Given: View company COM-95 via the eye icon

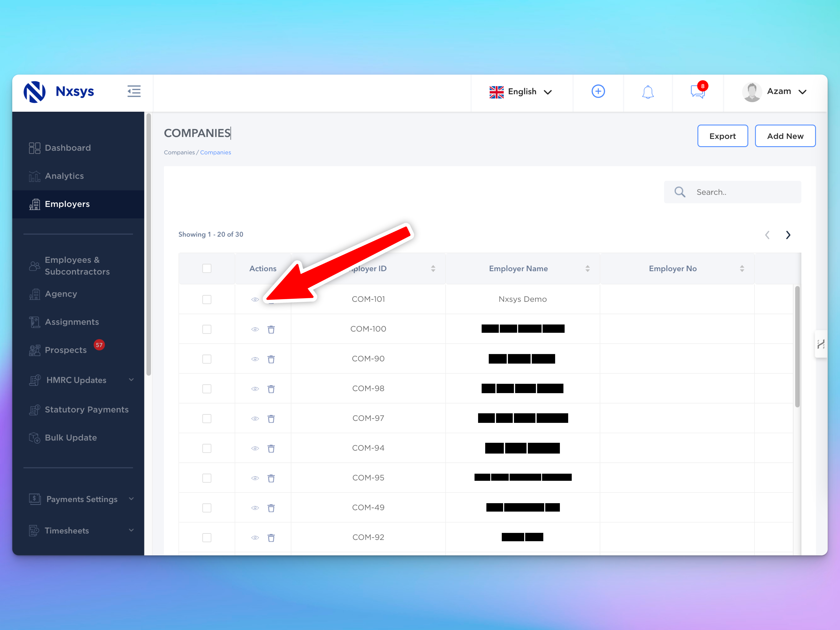Looking at the screenshot, I should 255,478.
